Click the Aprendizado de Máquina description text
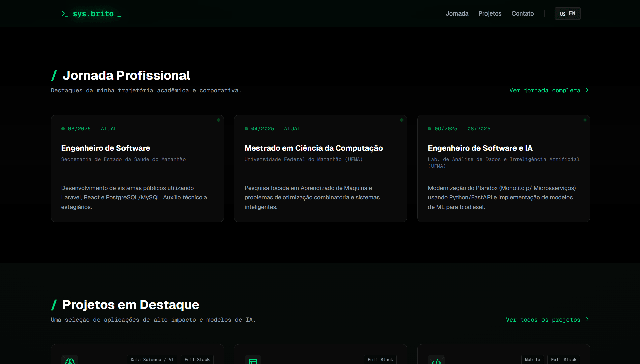640x364 pixels. [312, 197]
